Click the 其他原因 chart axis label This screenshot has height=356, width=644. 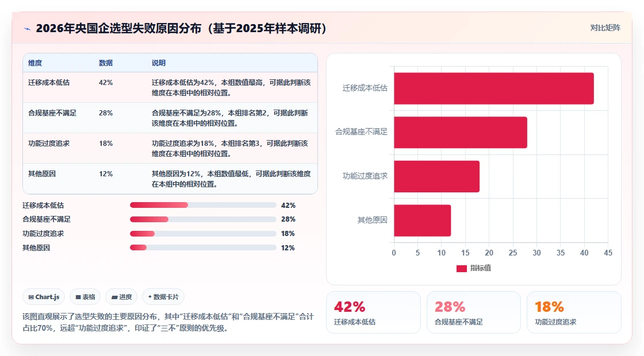point(372,220)
